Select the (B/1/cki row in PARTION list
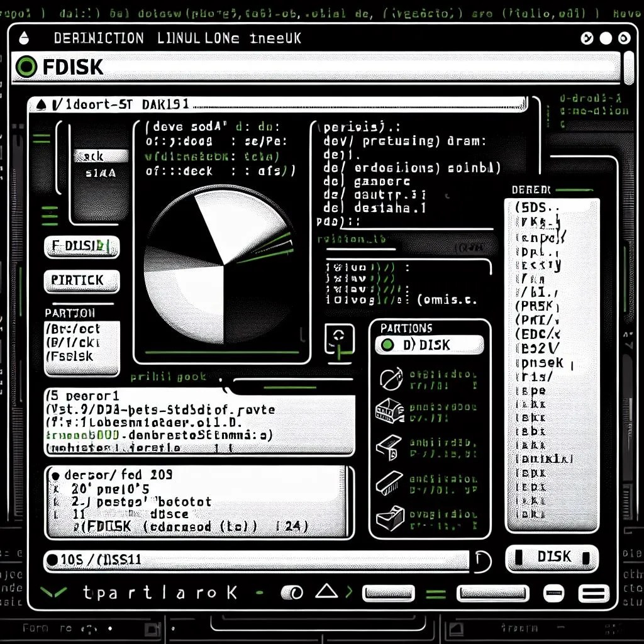This screenshot has height=644, width=644. point(73,342)
